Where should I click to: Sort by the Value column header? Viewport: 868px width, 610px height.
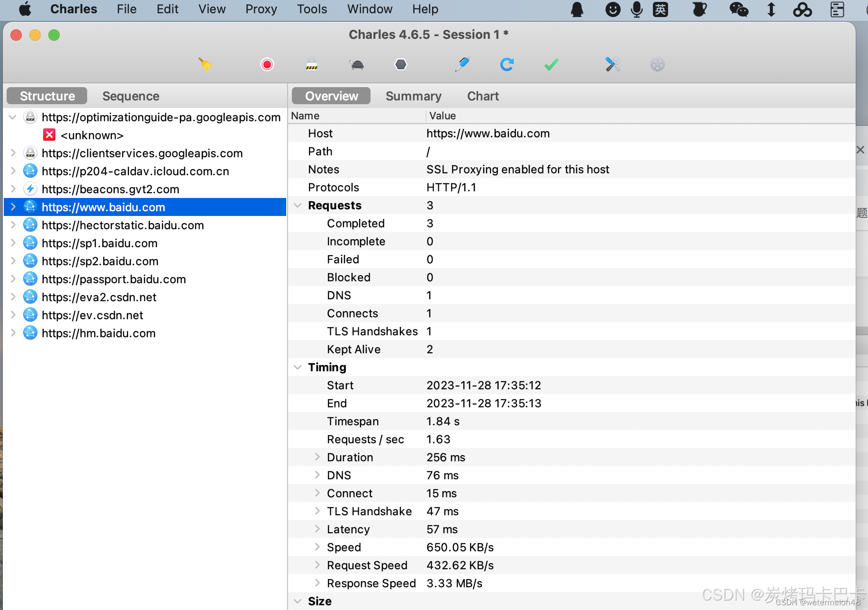[641, 116]
